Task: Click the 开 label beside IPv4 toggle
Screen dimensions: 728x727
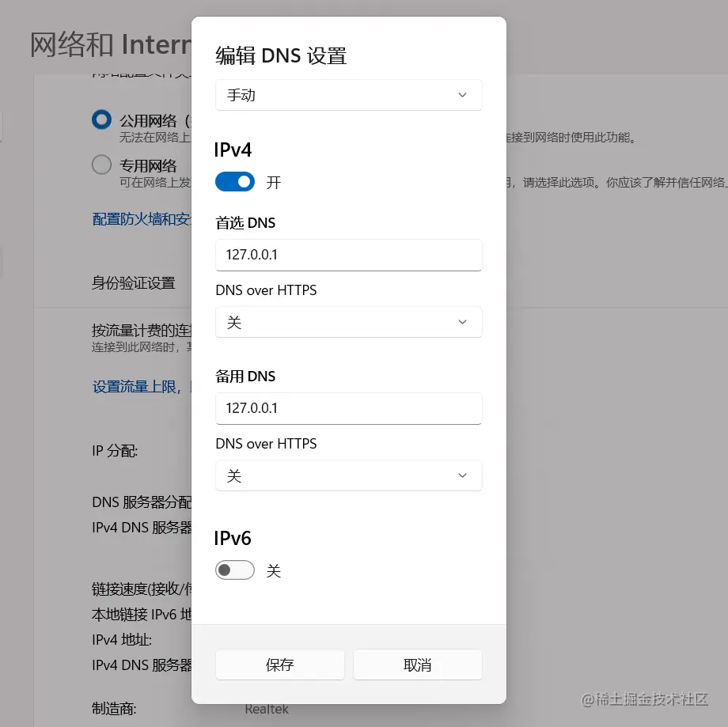Action: tap(274, 182)
